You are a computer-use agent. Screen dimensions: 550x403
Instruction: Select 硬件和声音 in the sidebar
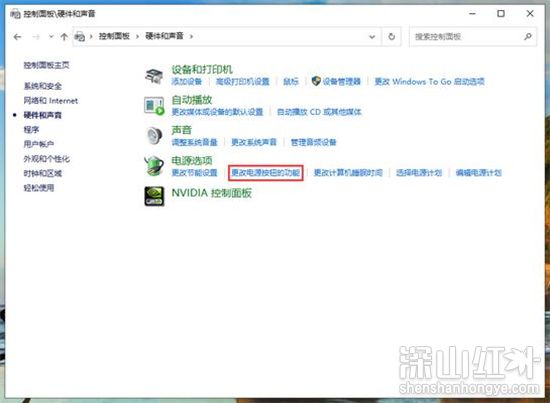42,115
